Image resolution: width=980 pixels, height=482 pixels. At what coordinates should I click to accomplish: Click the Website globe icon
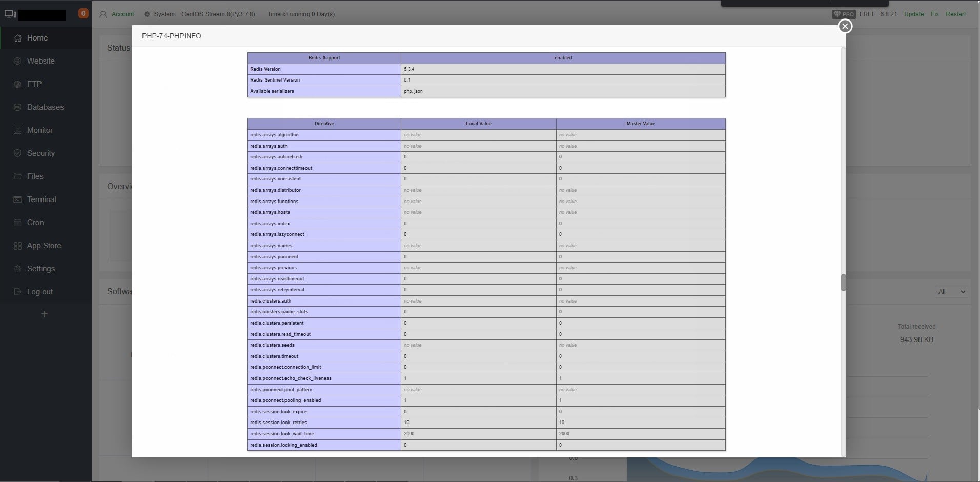point(17,61)
